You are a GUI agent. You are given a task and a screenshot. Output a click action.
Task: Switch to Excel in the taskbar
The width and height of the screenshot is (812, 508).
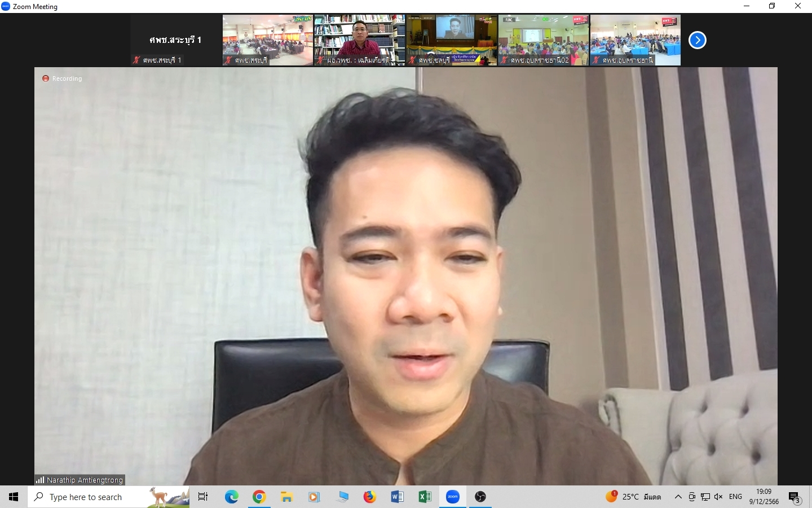425,497
